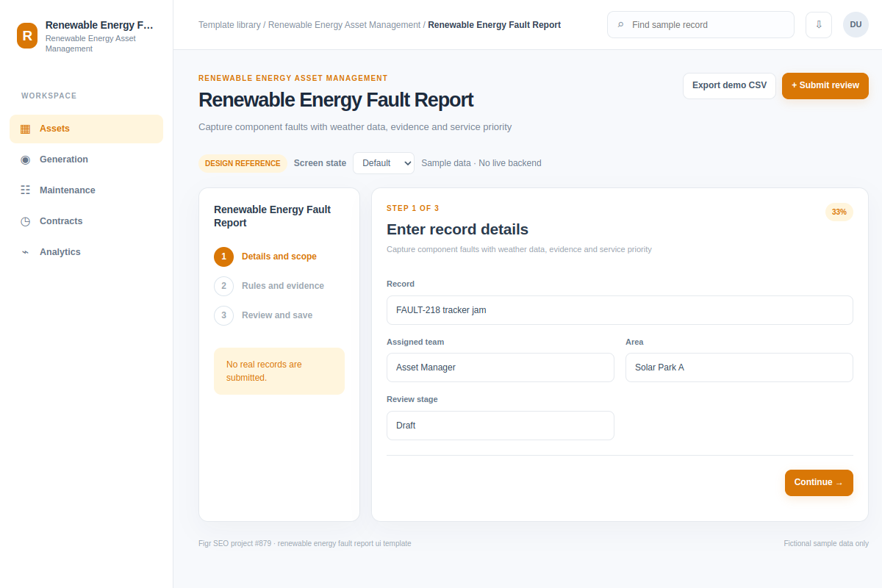Click the Assets grid icon in sidebar

pyautogui.click(x=25, y=129)
